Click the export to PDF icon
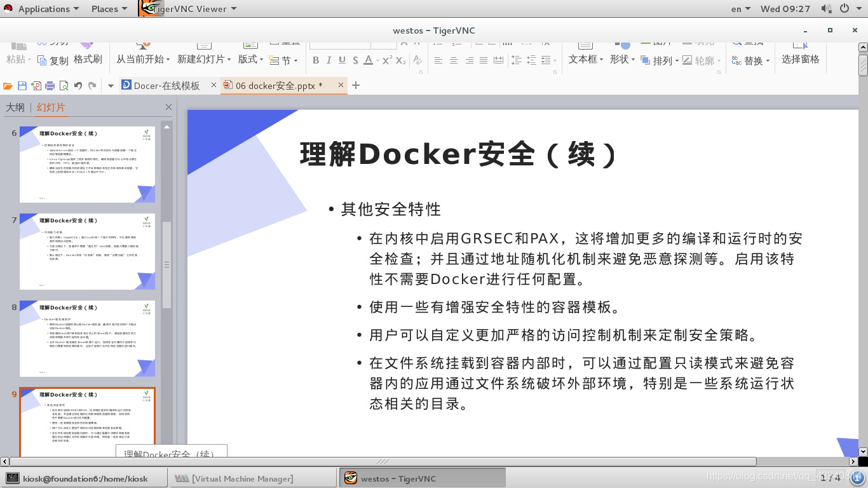The height and width of the screenshot is (488, 868). tap(36, 86)
